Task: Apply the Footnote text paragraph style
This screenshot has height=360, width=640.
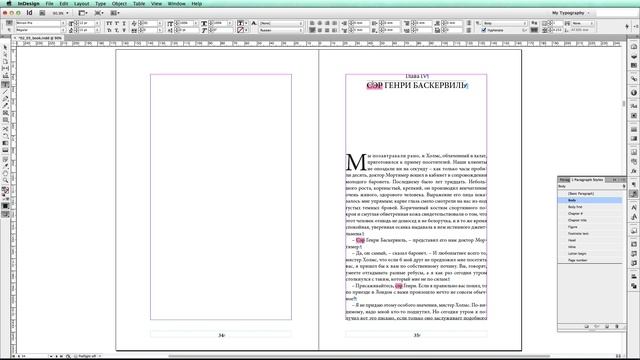Action: pos(590,233)
